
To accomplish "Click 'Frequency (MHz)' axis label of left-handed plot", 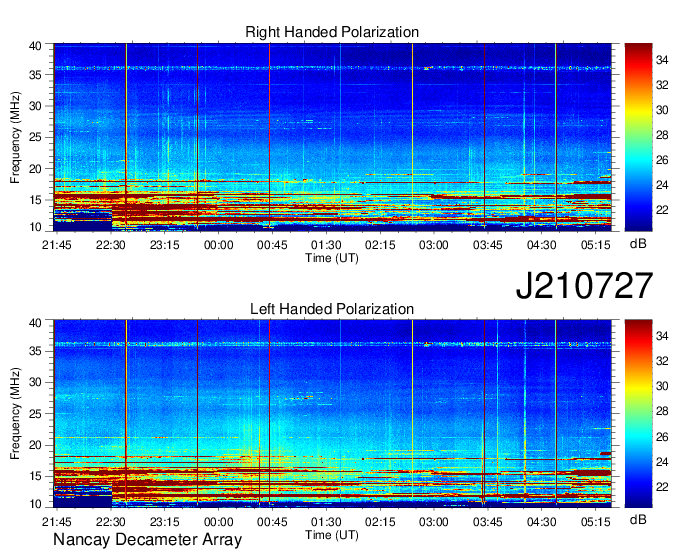I will [x=15, y=414].
